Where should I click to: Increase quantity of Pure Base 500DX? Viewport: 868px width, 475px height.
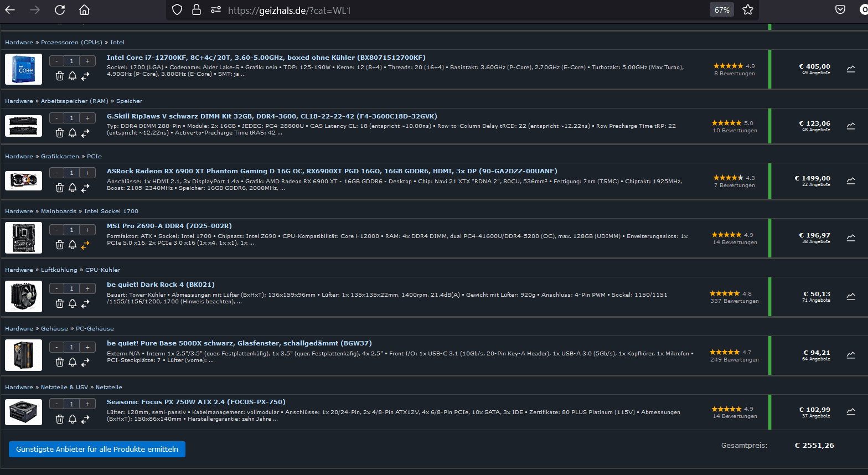tap(87, 347)
